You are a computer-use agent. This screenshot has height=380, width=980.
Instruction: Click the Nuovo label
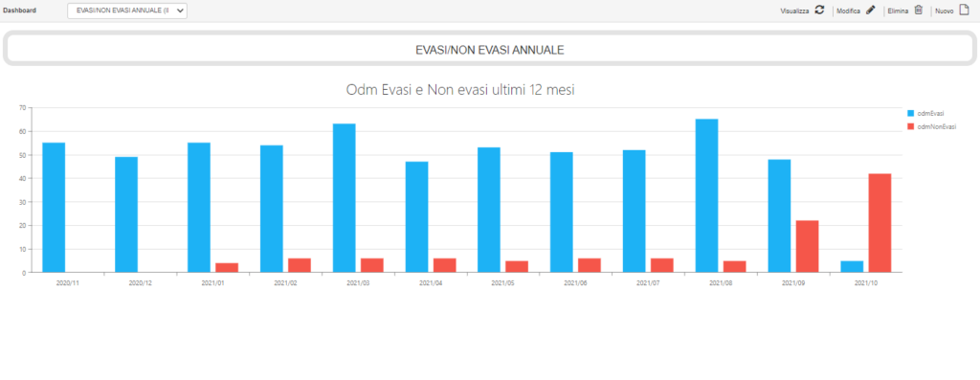[x=945, y=11]
